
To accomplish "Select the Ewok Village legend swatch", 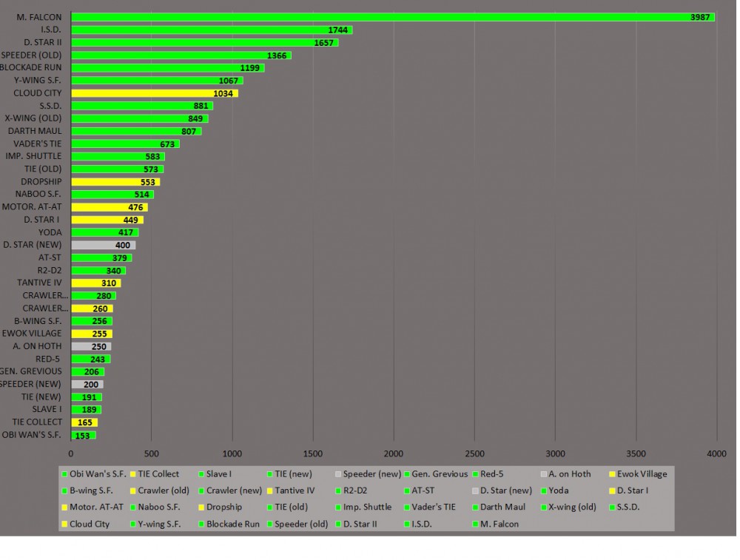I will coord(612,474).
